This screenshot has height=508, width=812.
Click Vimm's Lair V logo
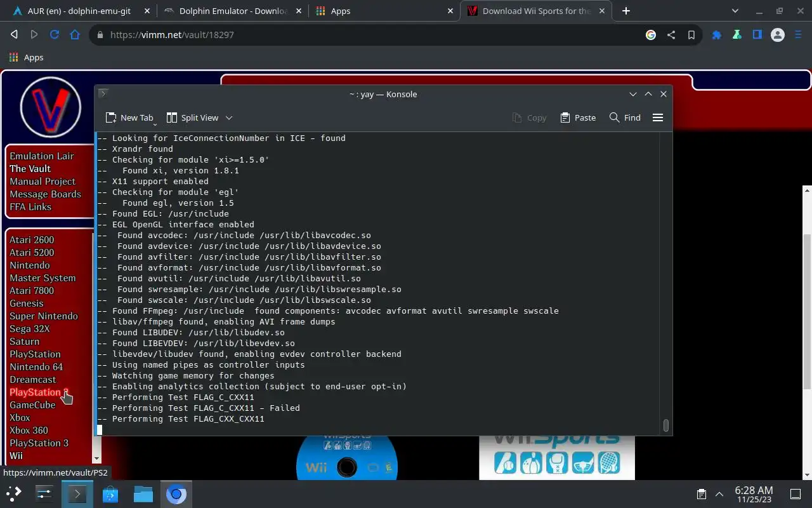click(50, 107)
